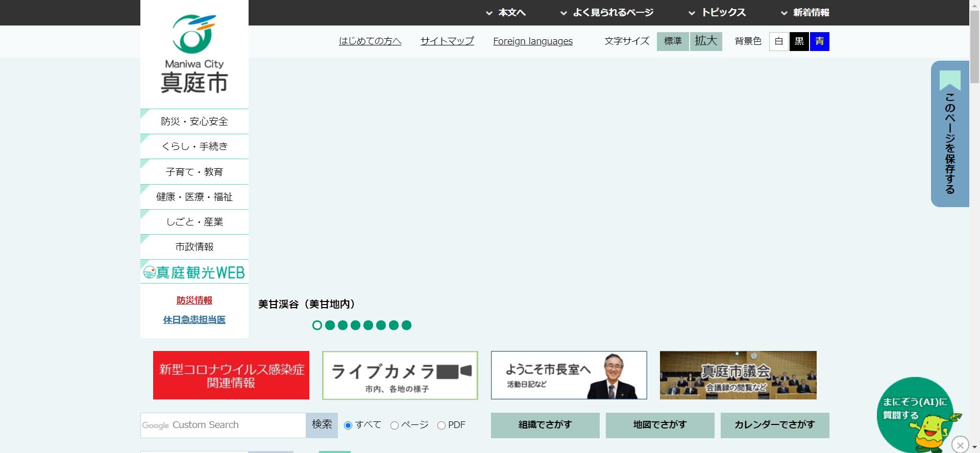Screen dimensions: 980x453
Task: Click the はじめての方へ link
Action: click(370, 41)
